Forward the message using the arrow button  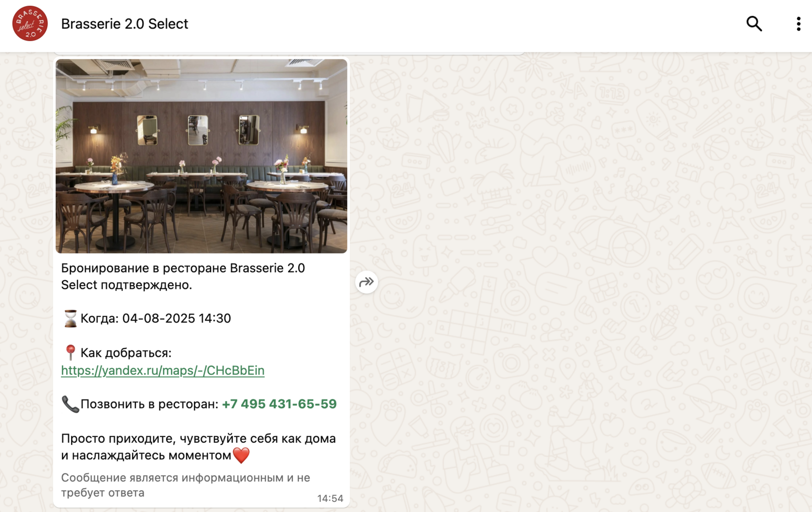[x=366, y=282]
